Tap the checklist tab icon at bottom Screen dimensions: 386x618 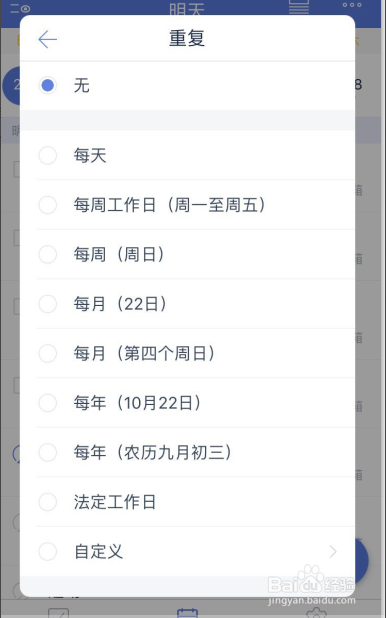coord(58,613)
